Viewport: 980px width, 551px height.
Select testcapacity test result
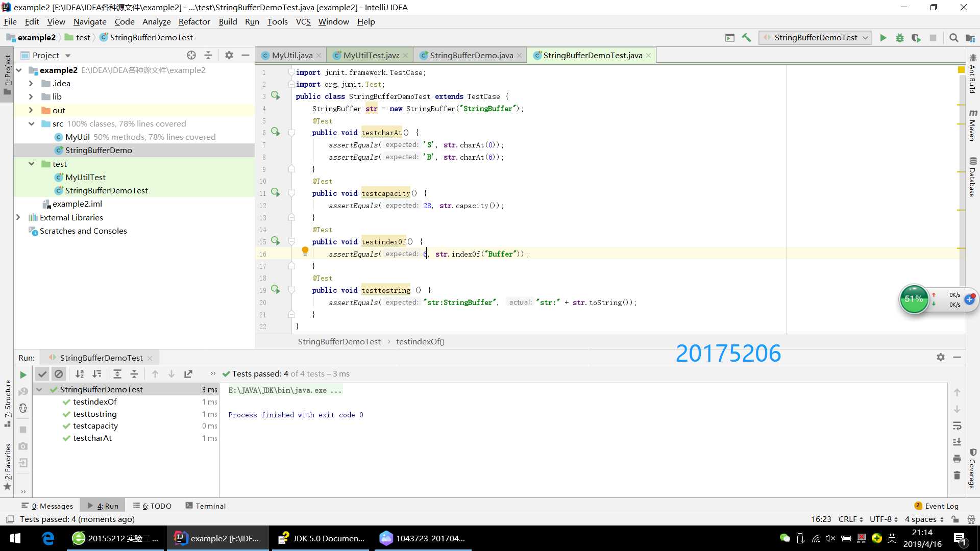[95, 426]
